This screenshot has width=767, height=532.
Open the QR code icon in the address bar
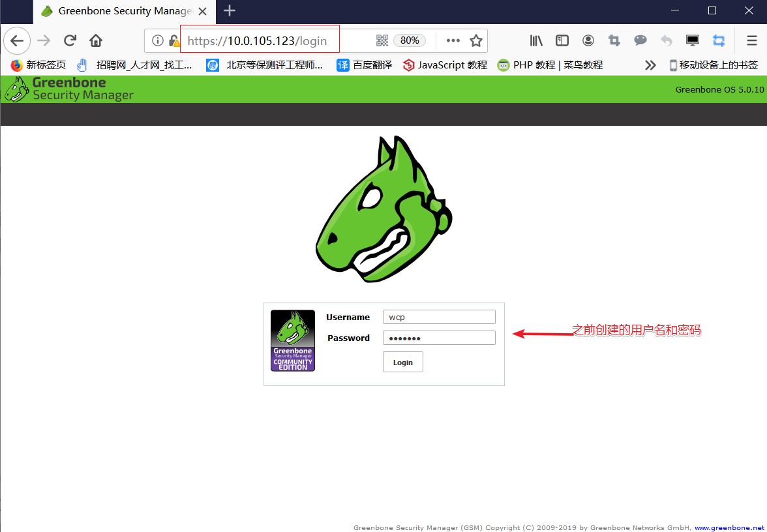click(x=382, y=40)
